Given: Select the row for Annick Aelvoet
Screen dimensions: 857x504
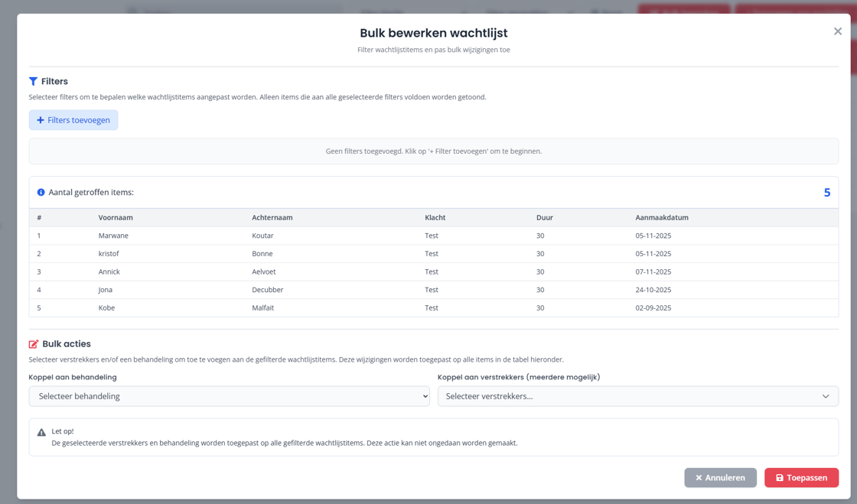Looking at the screenshot, I should 433,272.
